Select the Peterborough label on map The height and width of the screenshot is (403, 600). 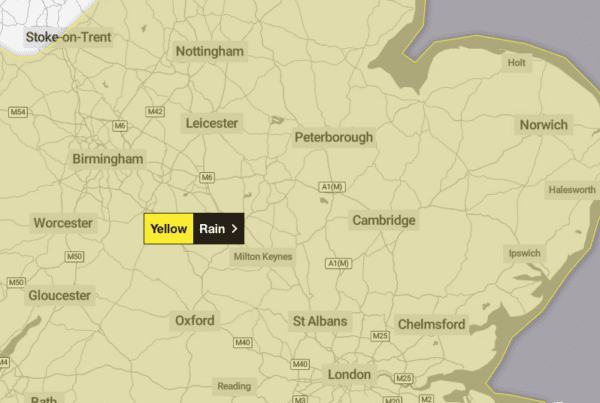(334, 137)
